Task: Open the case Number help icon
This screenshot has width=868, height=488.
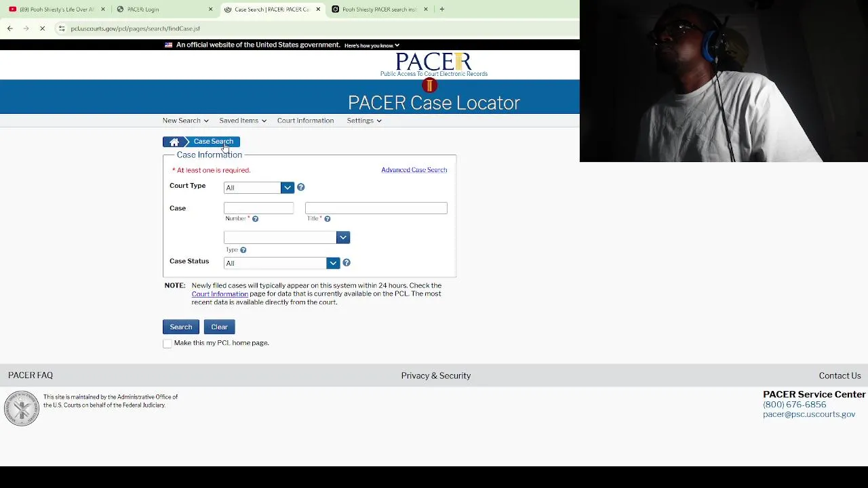Action: click(255, 219)
